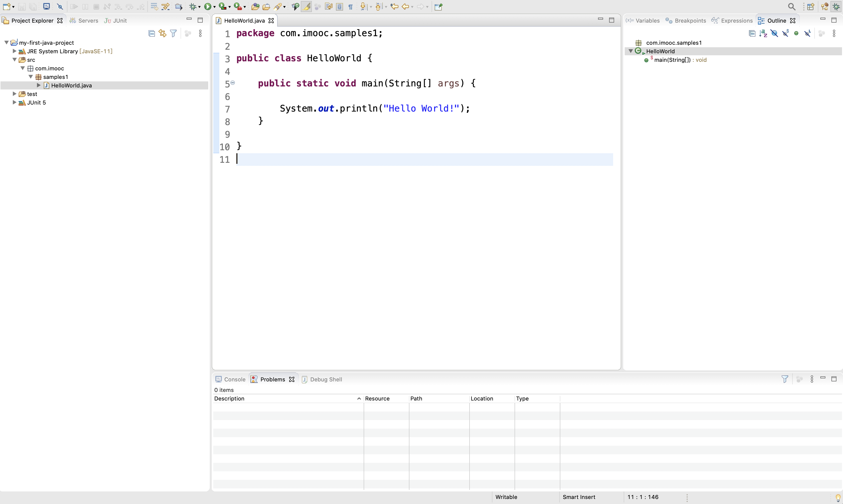
Task: Collapse the src folder node
Action: click(15, 60)
